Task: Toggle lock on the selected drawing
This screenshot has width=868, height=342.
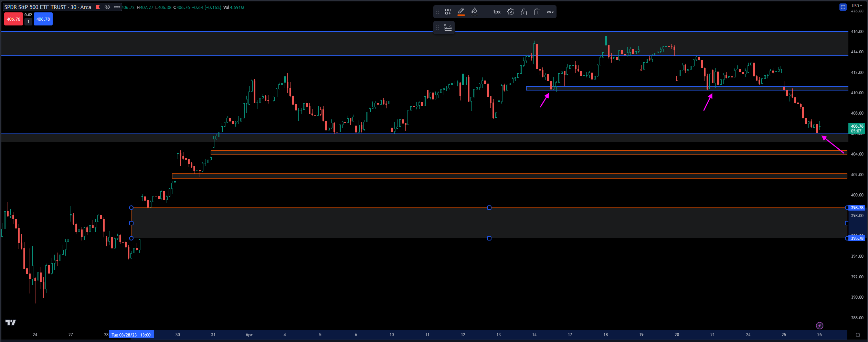Action: click(x=524, y=12)
